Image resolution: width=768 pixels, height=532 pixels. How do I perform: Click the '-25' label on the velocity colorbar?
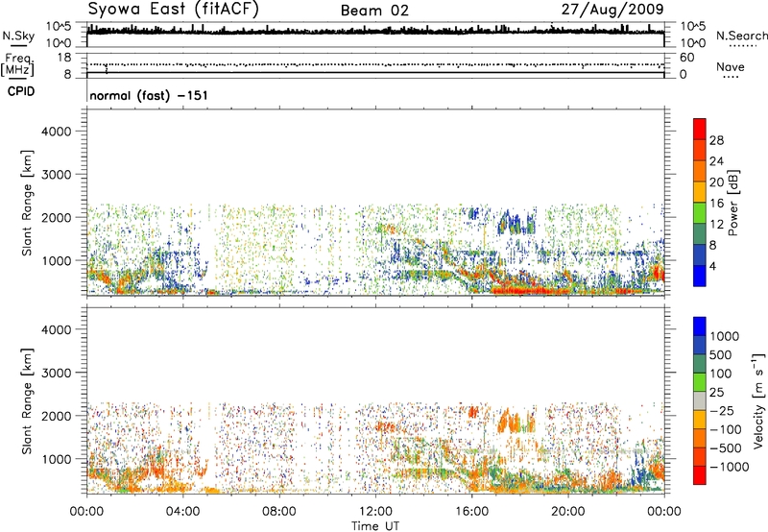pyautogui.click(x=722, y=411)
